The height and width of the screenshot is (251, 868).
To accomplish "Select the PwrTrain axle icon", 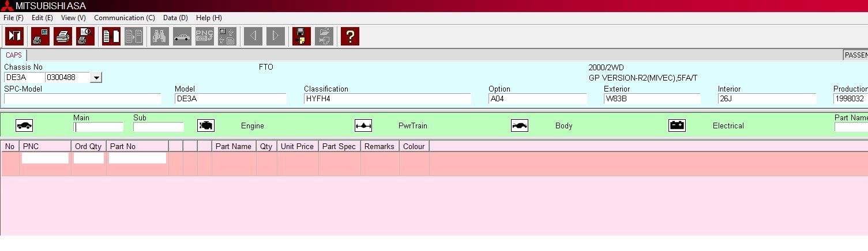I will pos(363,126).
